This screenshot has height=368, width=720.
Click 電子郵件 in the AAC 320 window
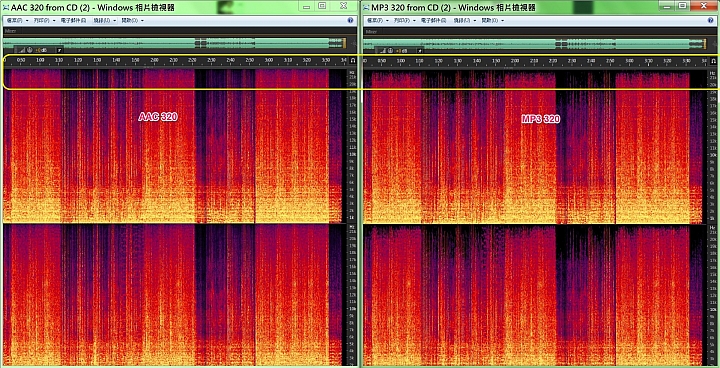[73, 21]
